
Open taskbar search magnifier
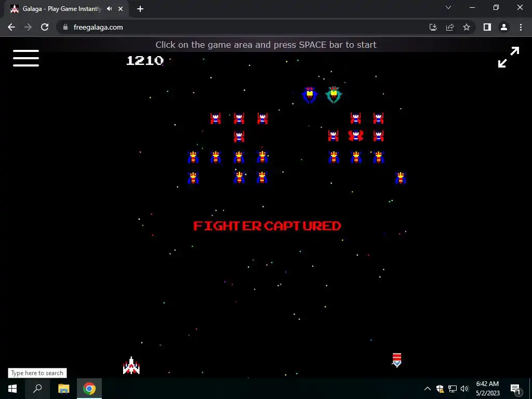(x=37, y=389)
